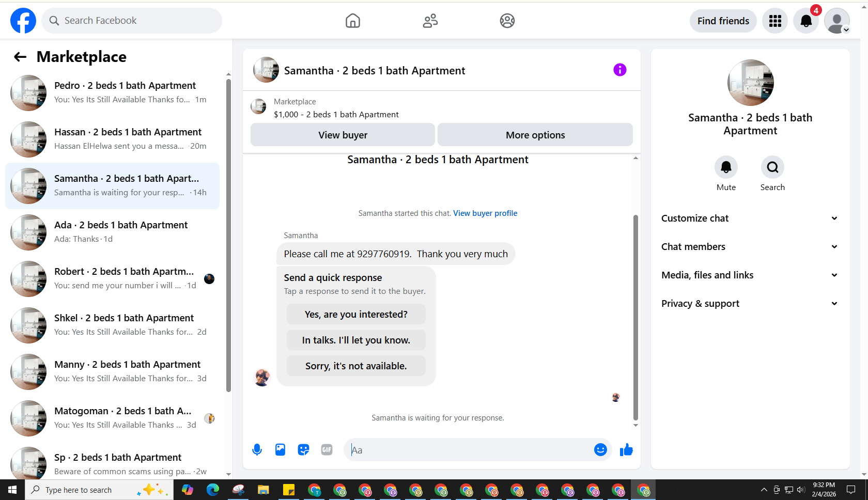Open conversation information purple icon
The height and width of the screenshot is (500, 868).
click(620, 70)
